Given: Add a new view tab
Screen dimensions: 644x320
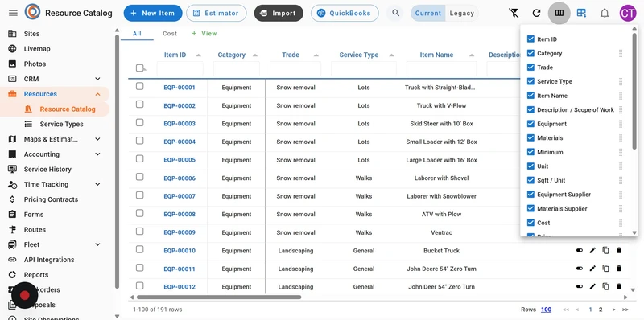Looking at the screenshot, I should [204, 34].
